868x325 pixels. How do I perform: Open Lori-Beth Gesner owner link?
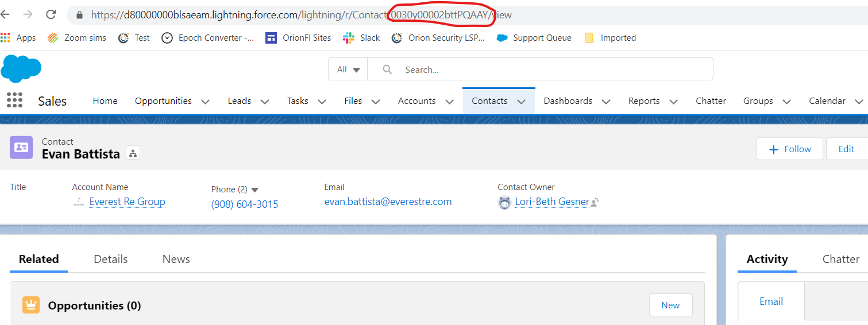click(552, 202)
